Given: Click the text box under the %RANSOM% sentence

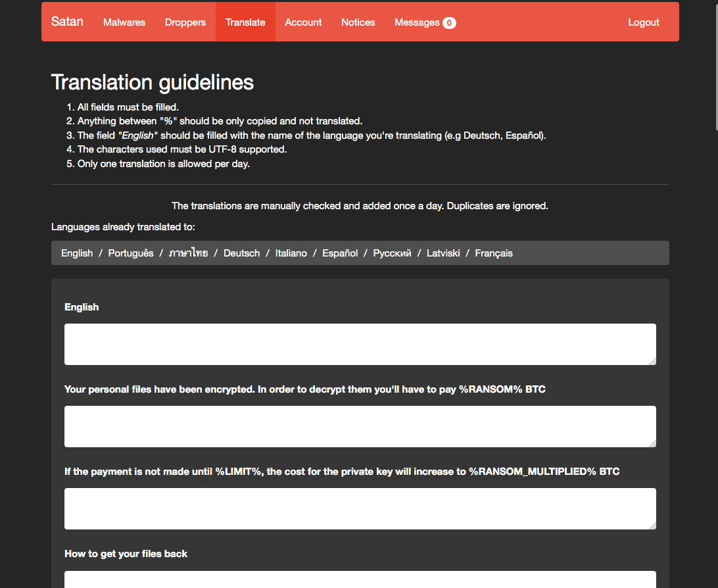Looking at the screenshot, I should [360, 426].
